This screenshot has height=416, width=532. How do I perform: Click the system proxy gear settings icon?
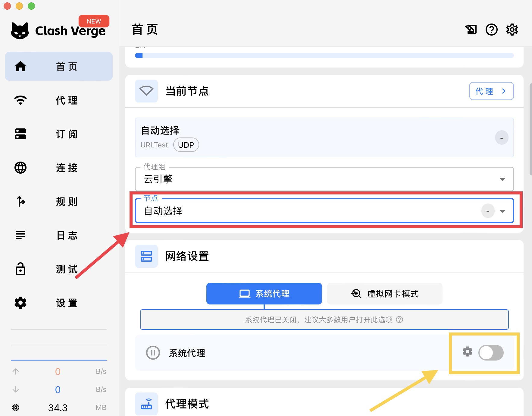[467, 351]
